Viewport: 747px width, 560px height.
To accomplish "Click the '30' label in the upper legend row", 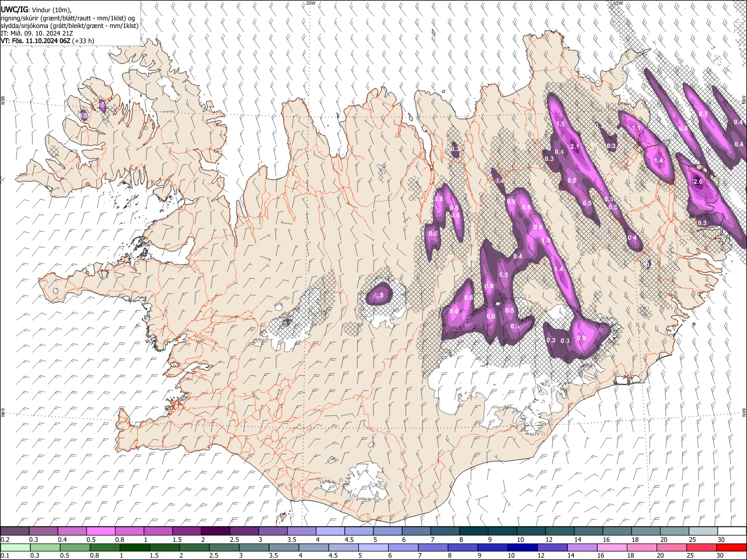I will [x=721, y=540].
